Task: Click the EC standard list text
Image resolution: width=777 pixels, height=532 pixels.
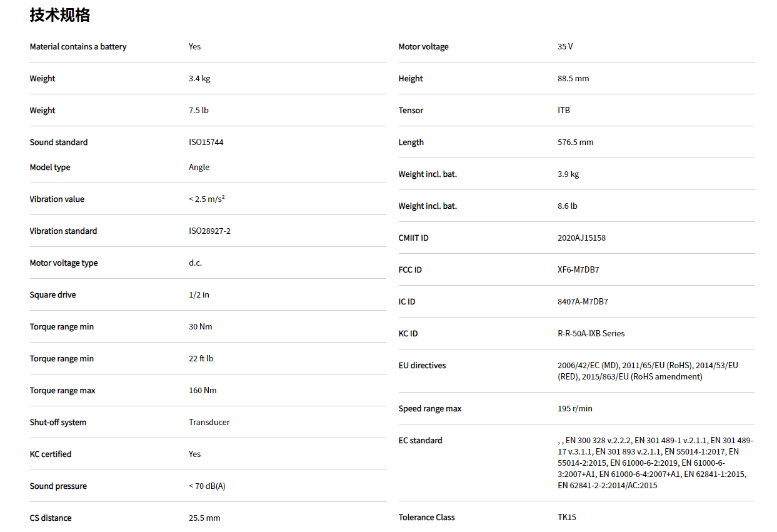Action: pyautogui.click(x=654, y=463)
